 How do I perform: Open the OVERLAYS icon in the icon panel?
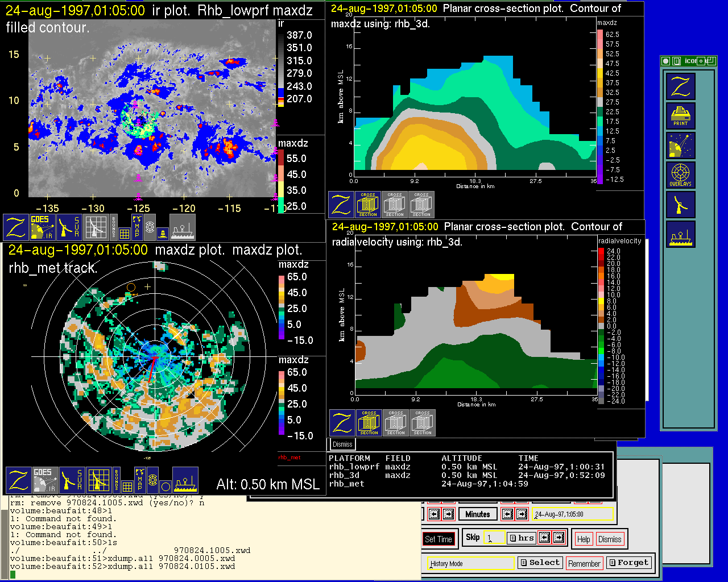[681, 175]
